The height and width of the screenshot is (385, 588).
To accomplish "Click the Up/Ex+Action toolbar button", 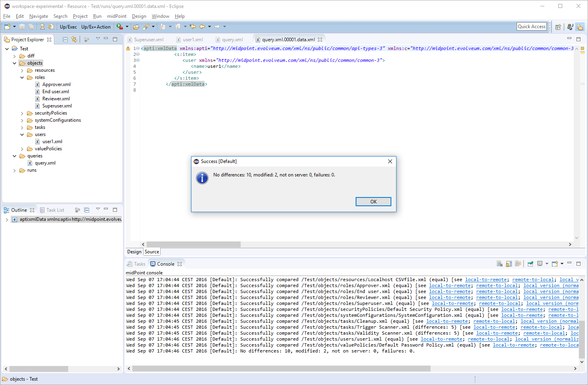I will coord(96,27).
